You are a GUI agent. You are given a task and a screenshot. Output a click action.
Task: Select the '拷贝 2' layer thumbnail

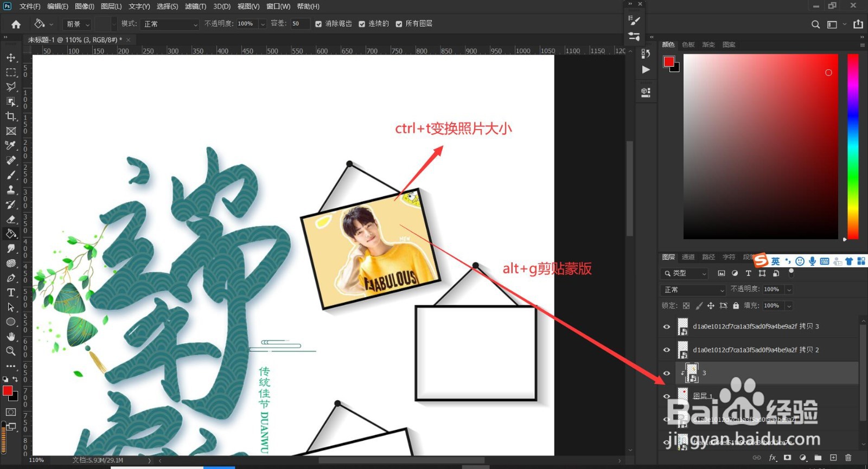coord(683,350)
